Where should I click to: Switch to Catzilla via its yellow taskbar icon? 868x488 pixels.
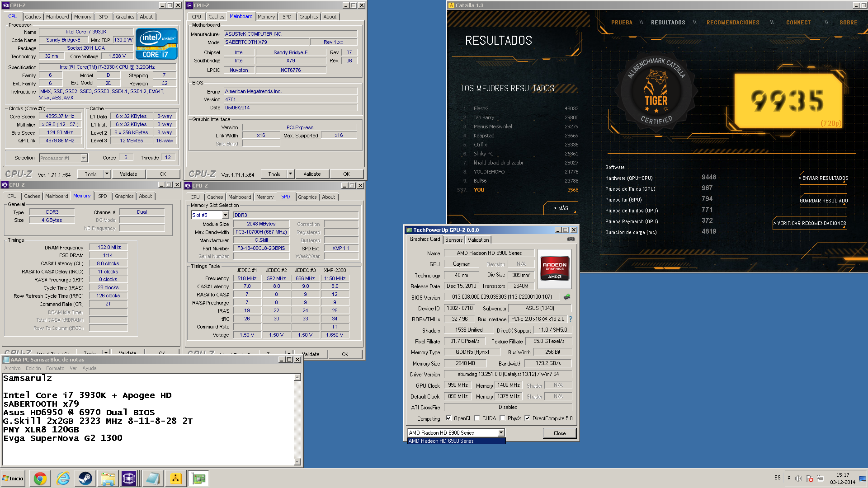point(176,479)
